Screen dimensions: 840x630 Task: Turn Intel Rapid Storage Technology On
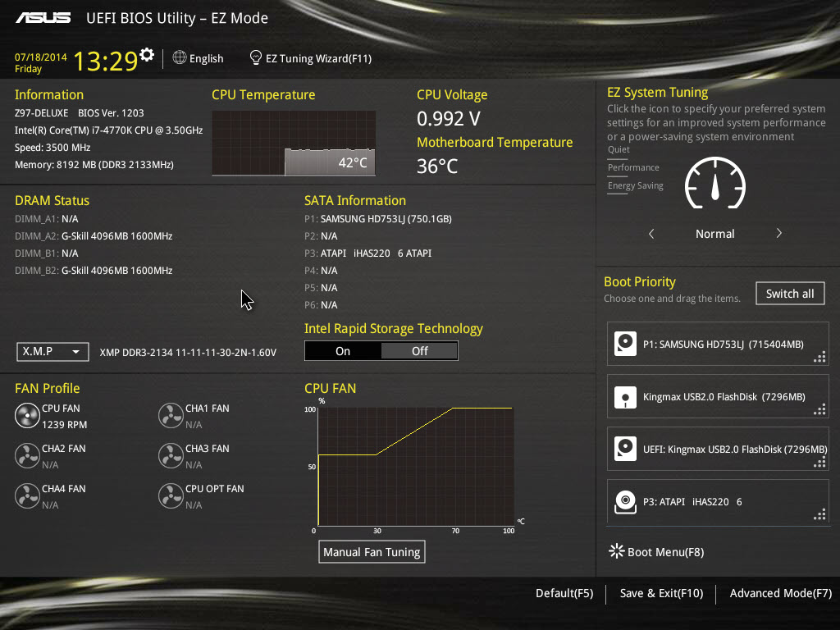343,351
